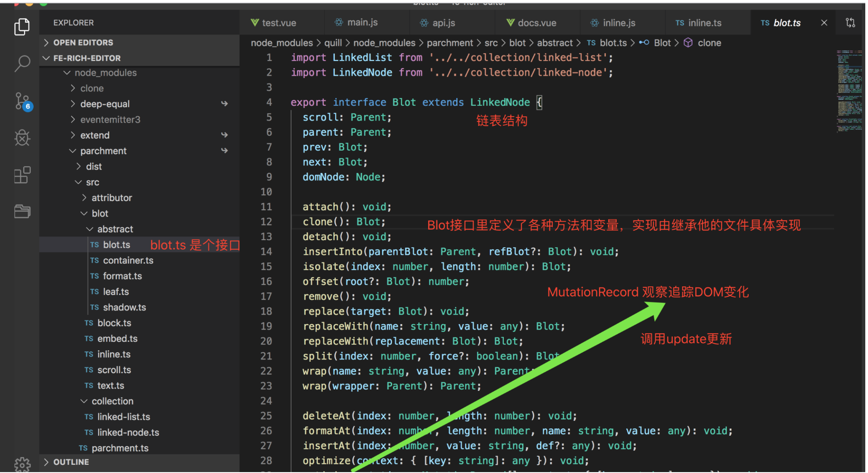Click the symlink arrow beside parchment folder
The height and width of the screenshot is (473, 868).
(224, 151)
